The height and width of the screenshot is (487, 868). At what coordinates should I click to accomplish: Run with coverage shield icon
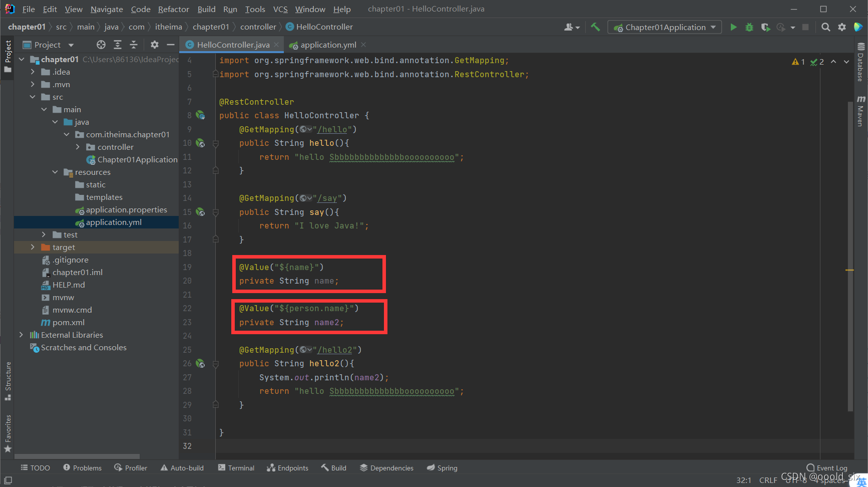click(765, 27)
